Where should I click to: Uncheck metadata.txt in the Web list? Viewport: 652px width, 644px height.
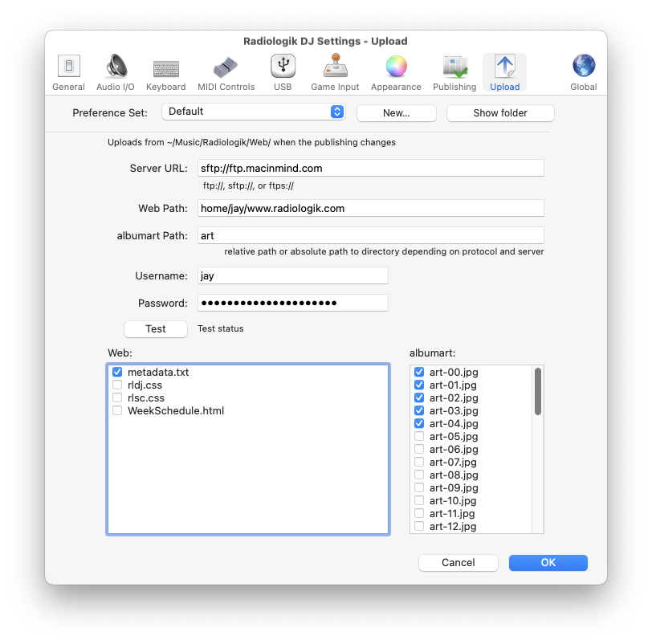[x=116, y=372]
